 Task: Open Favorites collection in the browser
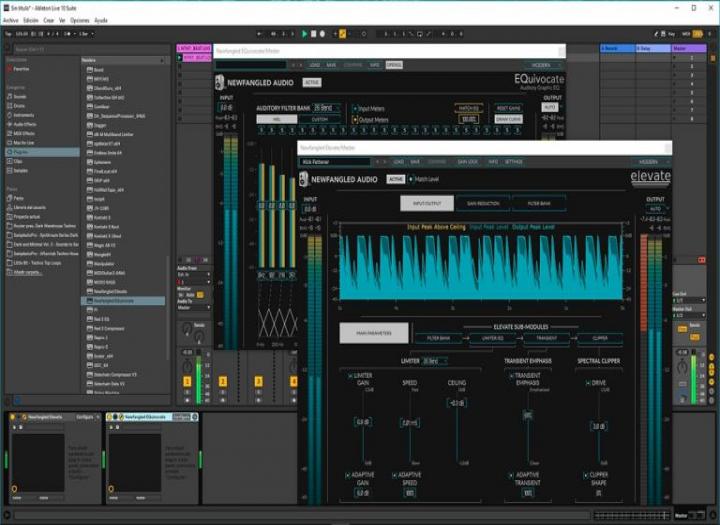pyautogui.click(x=21, y=69)
